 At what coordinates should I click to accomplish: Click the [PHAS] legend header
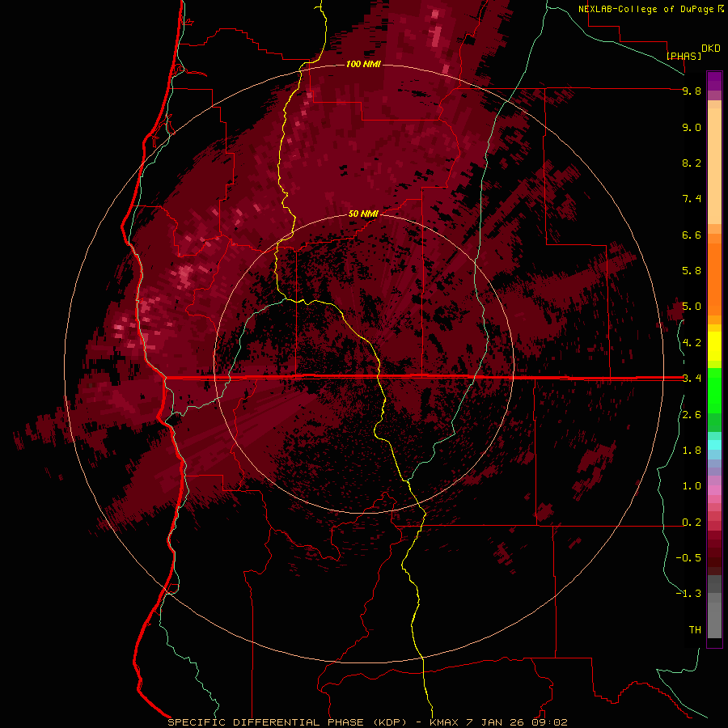[x=684, y=56]
